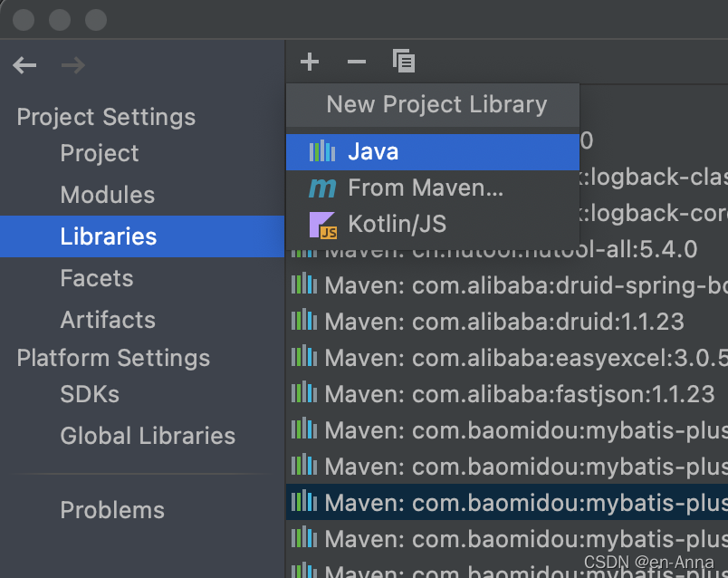This screenshot has width=728, height=578.
Task: Go to the Modules section
Action: point(142,195)
